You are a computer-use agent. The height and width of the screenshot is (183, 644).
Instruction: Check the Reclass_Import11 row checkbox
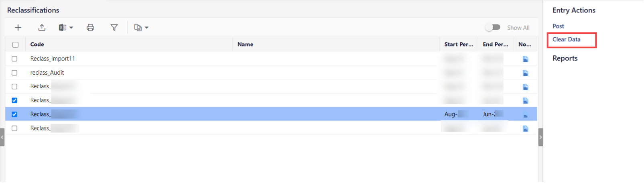[x=14, y=59]
